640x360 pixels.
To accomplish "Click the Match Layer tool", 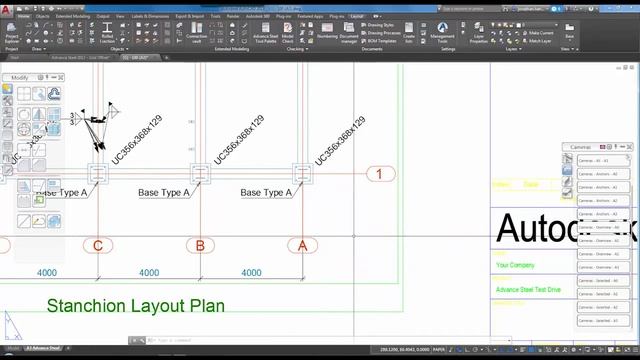I will pyautogui.click(x=538, y=41).
